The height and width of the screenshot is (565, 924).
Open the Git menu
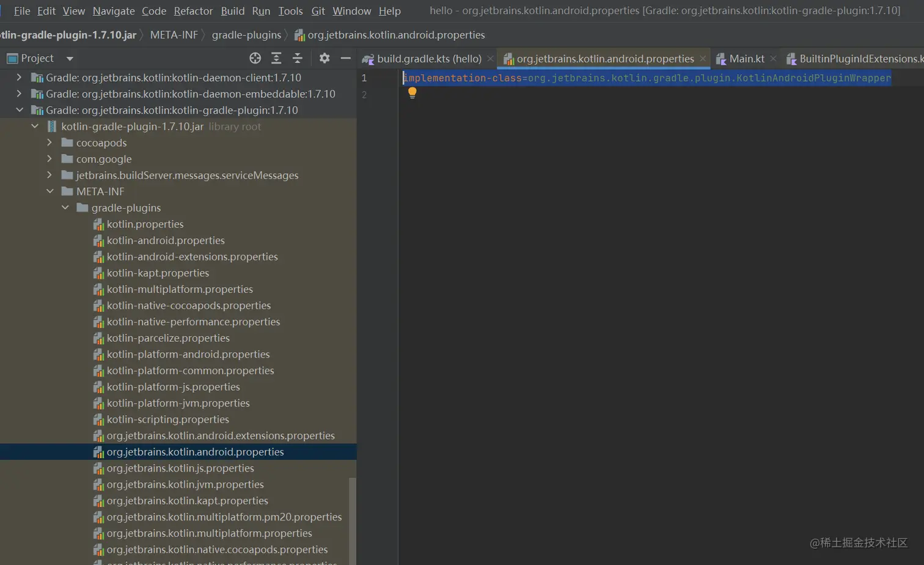click(x=318, y=11)
